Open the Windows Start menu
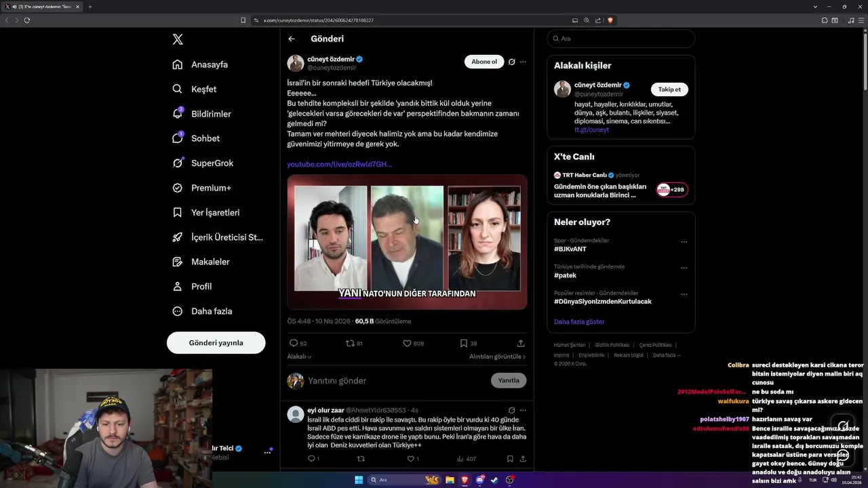Screen dimensions: 868x488 coord(359,480)
